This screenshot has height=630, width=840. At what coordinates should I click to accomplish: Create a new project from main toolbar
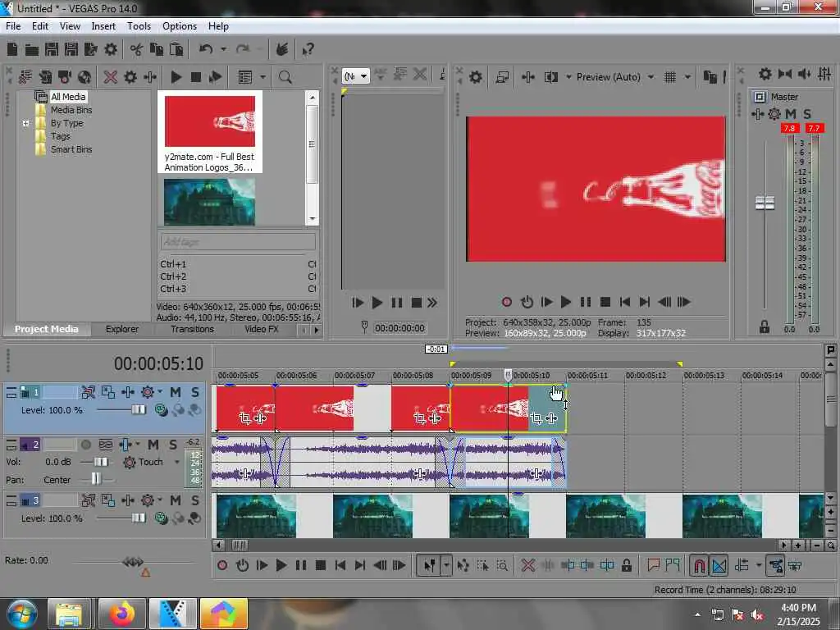coord(12,50)
